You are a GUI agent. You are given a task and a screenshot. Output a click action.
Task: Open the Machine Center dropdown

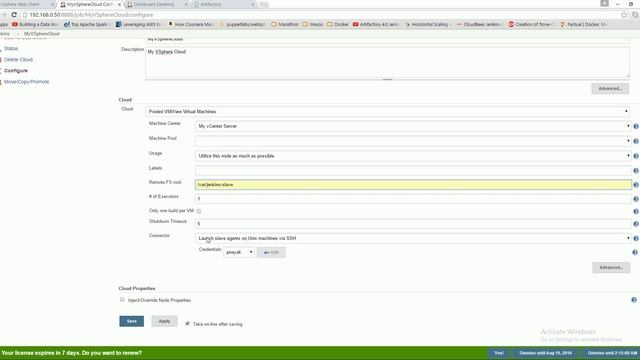[x=413, y=126]
